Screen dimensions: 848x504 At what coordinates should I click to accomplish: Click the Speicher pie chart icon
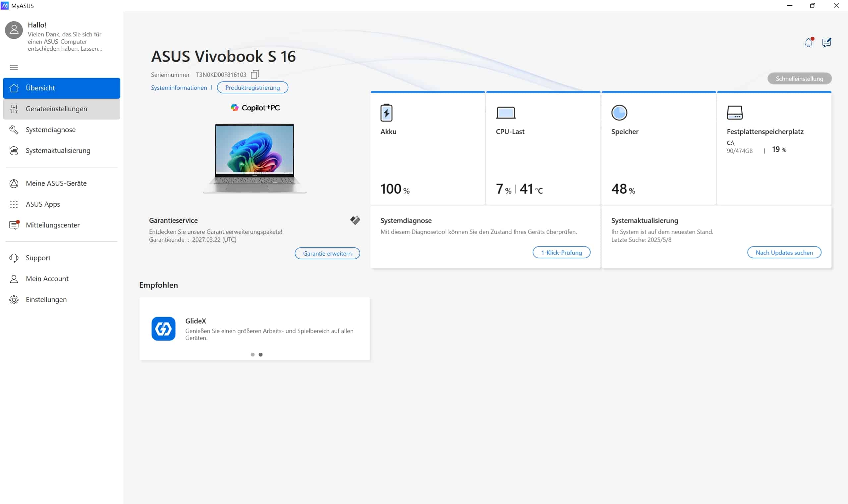pos(619,113)
